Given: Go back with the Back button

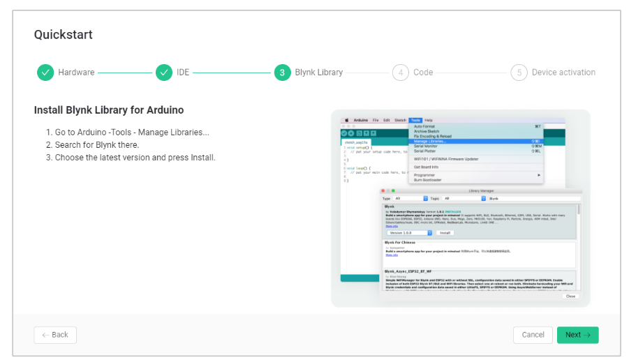Looking at the screenshot, I should [55, 335].
